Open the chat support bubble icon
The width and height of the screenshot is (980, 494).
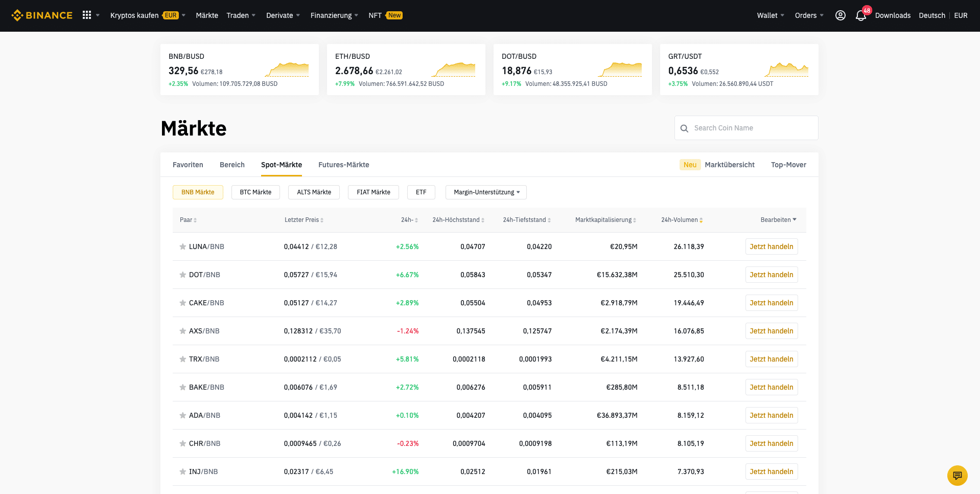tap(958, 476)
